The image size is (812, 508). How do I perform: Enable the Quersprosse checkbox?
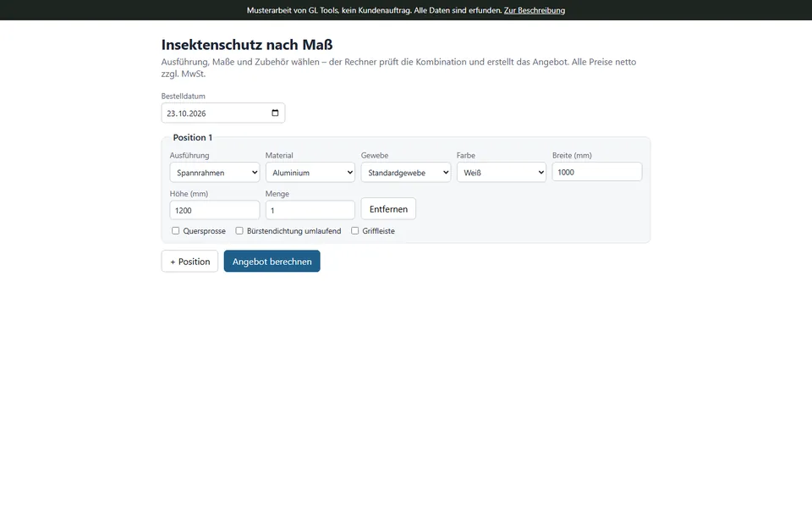(x=176, y=230)
